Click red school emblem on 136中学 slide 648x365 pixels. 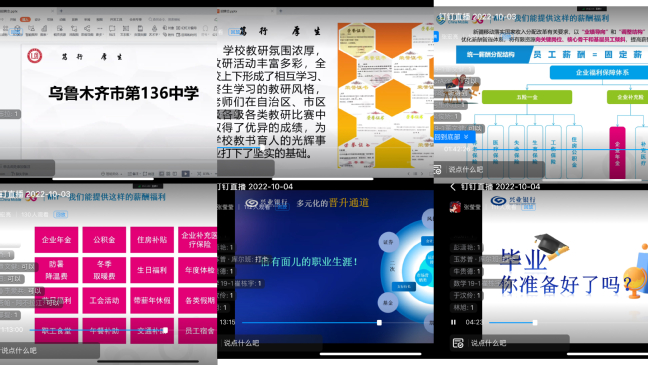coord(35,55)
